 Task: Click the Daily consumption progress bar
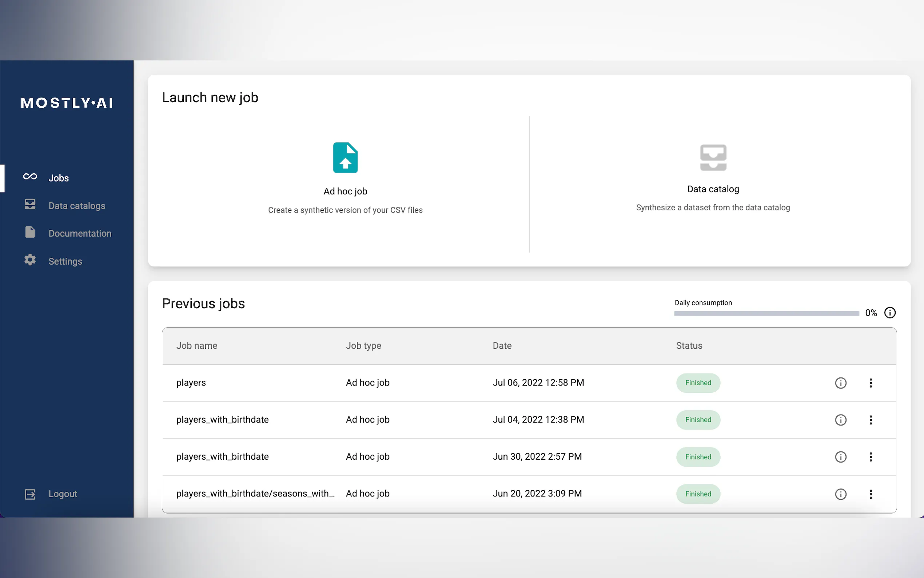click(766, 313)
